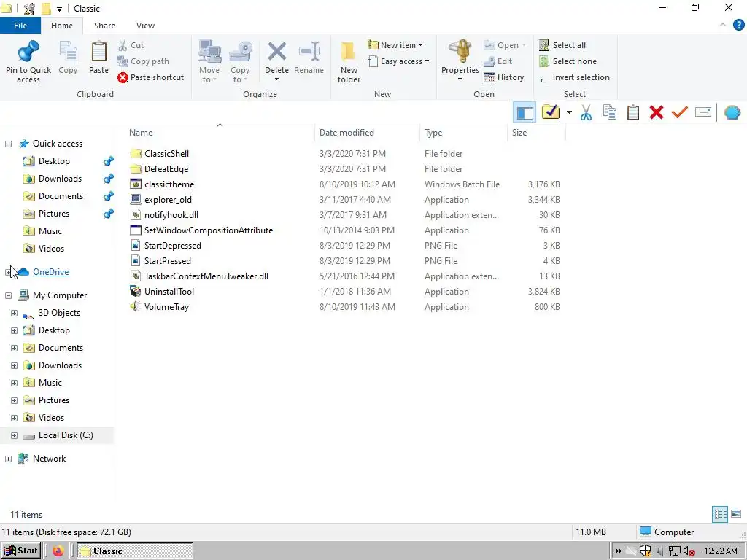This screenshot has width=747, height=560.
Task: Open the Copy to dropdown
Action: [x=240, y=62]
